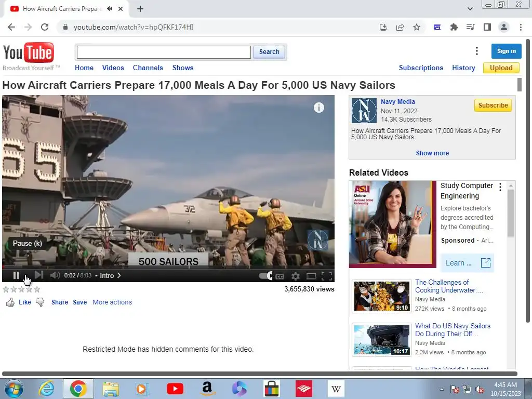The width and height of the screenshot is (532, 399).
Task: Open the Channels menu item
Action: click(148, 68)
